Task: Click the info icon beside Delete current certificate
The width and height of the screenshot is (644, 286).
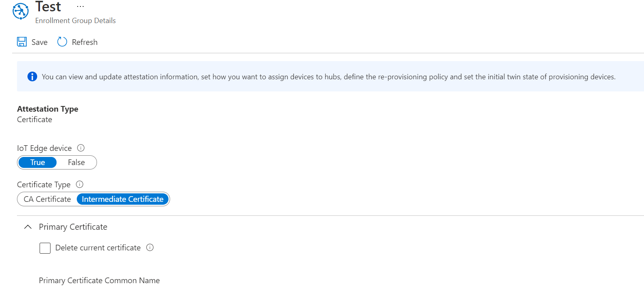Action: 150,248
